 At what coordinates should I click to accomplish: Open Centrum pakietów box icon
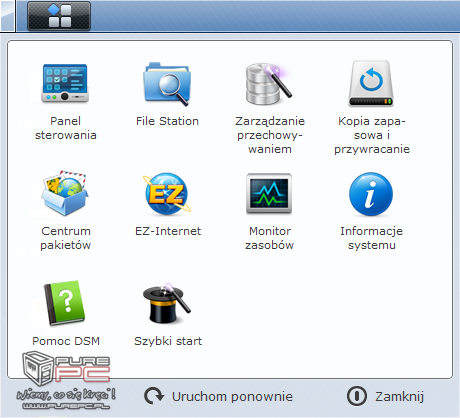[x=65, y=193]
